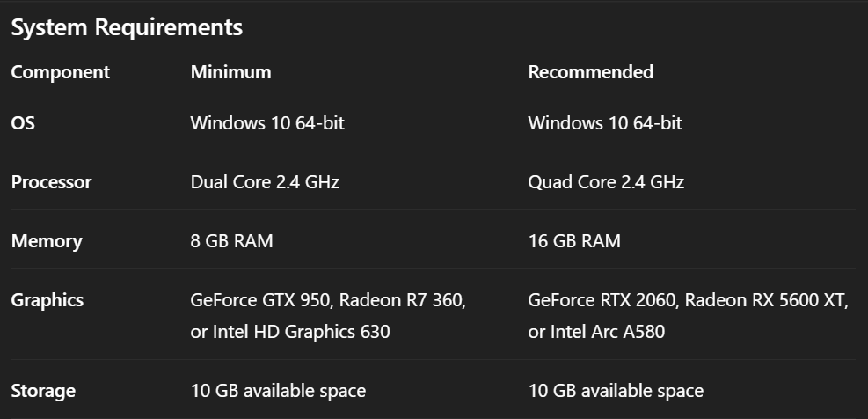Click recommended OS Windows 10 64-bit text
Image resolution: width=868 pixels, height=419 pixels.
pos(605,123)
